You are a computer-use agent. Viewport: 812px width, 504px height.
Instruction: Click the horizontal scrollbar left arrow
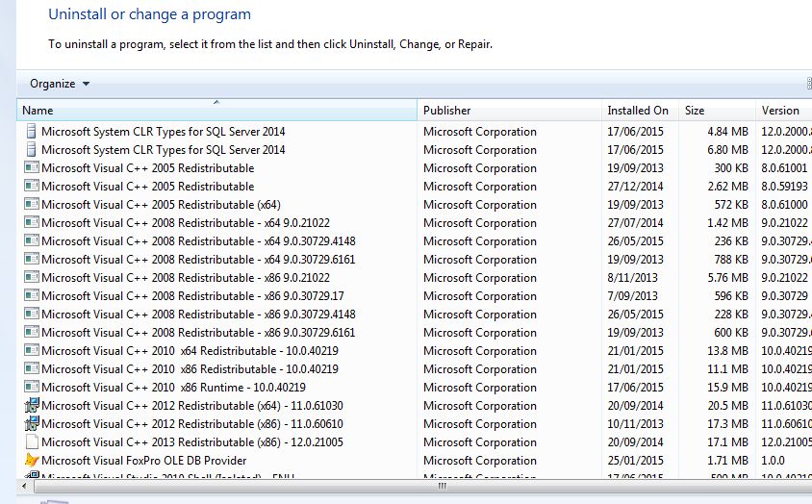24,486
